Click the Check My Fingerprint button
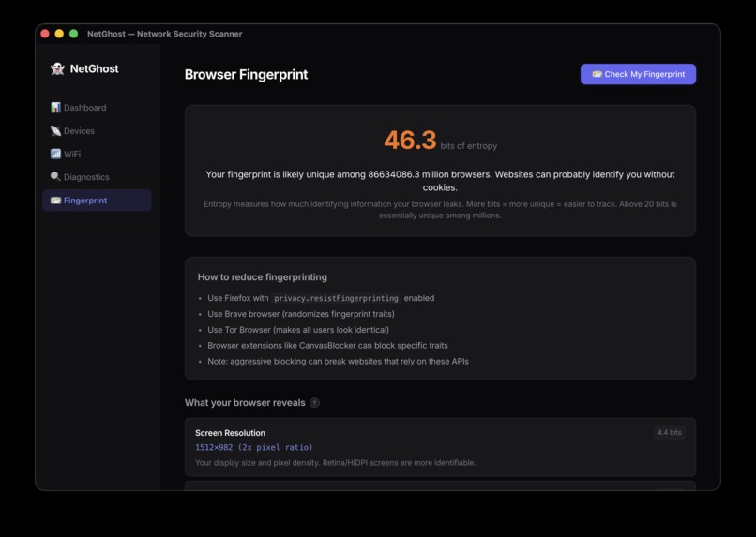756x537 pixels. [x=638, y=74]
